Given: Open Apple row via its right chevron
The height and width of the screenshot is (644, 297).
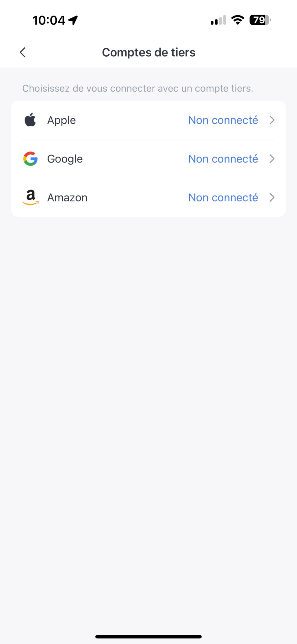Looking at the screenshot, I should click(x=272, y=120).
